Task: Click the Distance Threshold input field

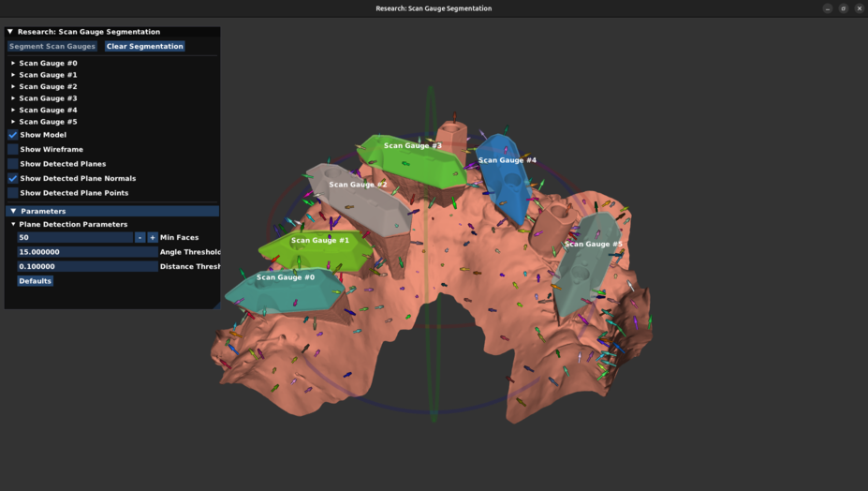Action: [x=87, y=266]
